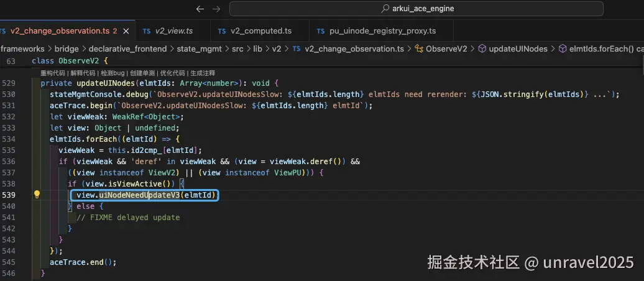Image resolution: width=644 pixels, height=281 pixels.
Task: Go back with the left arrow
Action: point(200,9)
